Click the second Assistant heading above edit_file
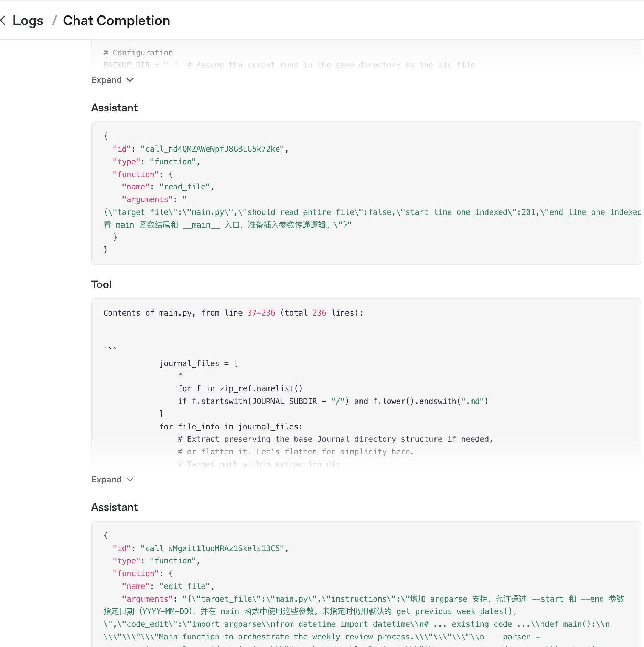This screenshot has width=644, height=647. tap(114, 507)
